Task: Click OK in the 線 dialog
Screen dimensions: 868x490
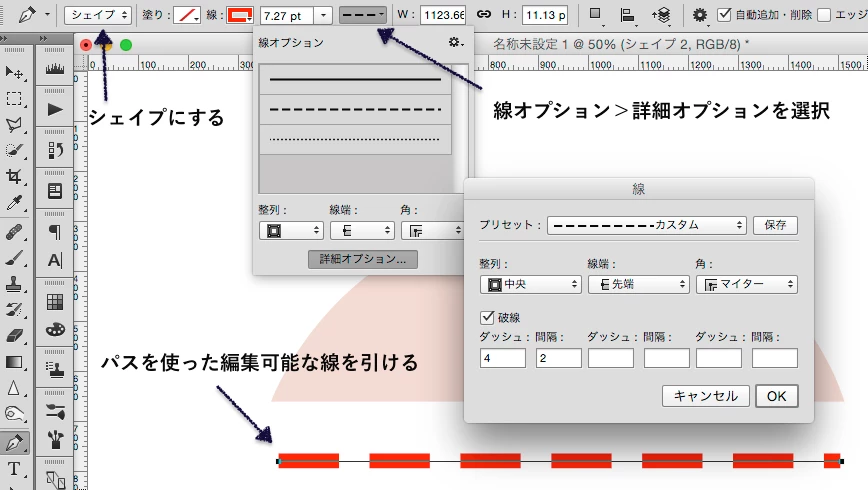Action: click(x=777, y=396)
